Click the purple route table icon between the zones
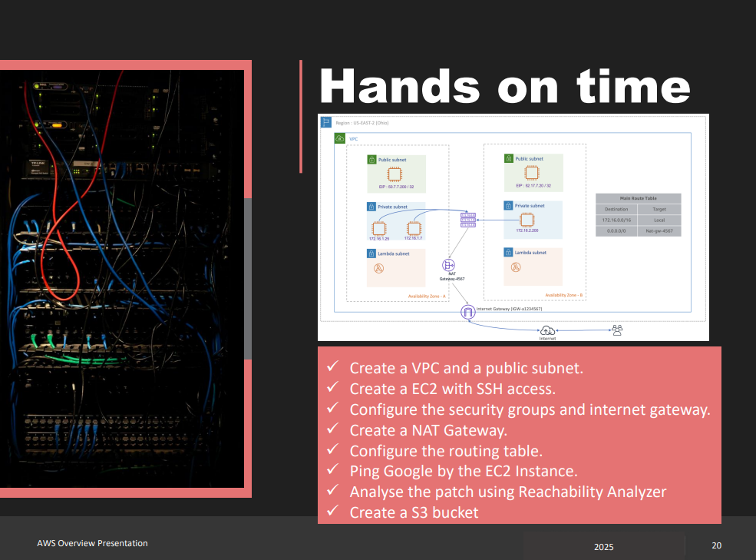Screen dimensions: 756x560 click(468, 220)
